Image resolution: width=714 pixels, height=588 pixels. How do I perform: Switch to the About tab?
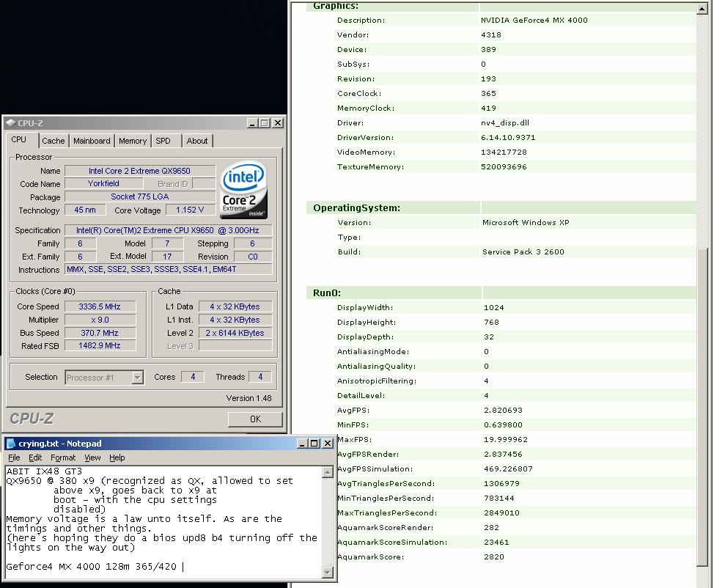197,141
